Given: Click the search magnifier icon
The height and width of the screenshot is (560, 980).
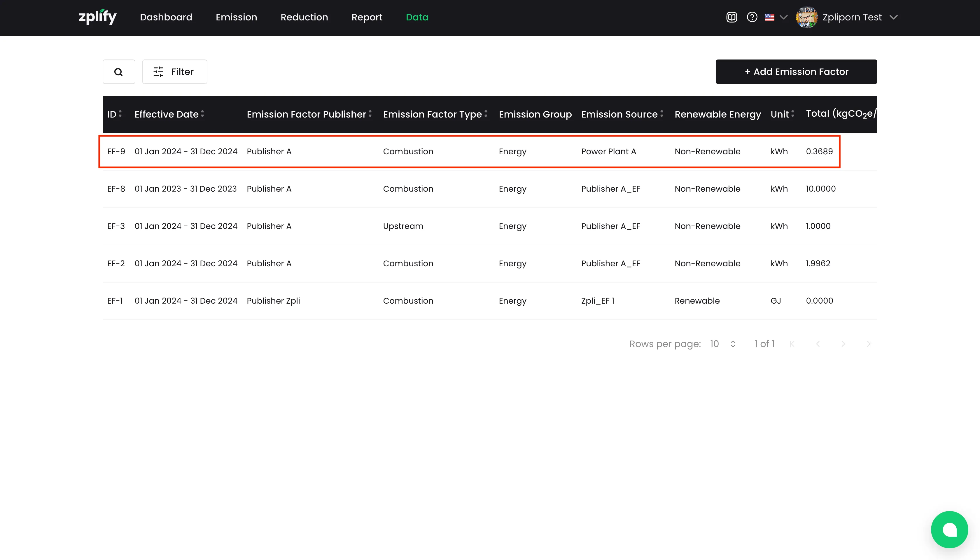Looking at the screenshot, I should (x=118, y=72).
